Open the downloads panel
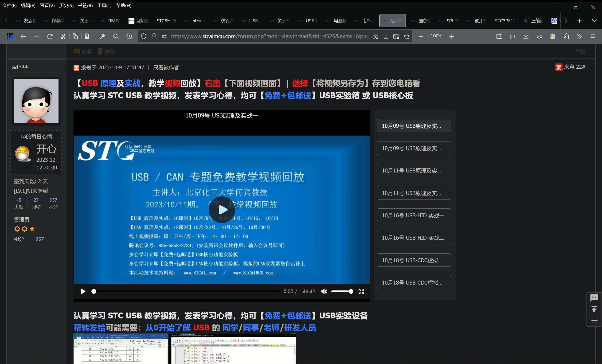The height and width of the screenshot is (364, 602). 526,36
